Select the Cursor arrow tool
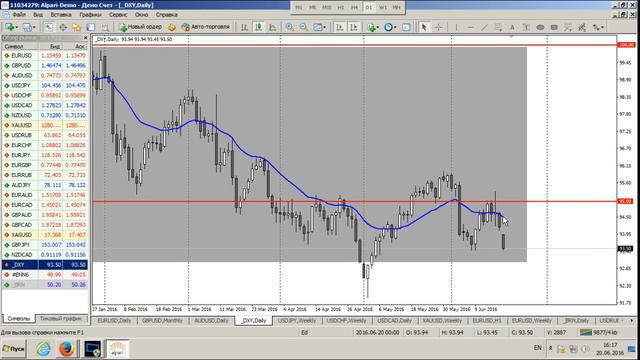640x360 pixels. [424, 27]
